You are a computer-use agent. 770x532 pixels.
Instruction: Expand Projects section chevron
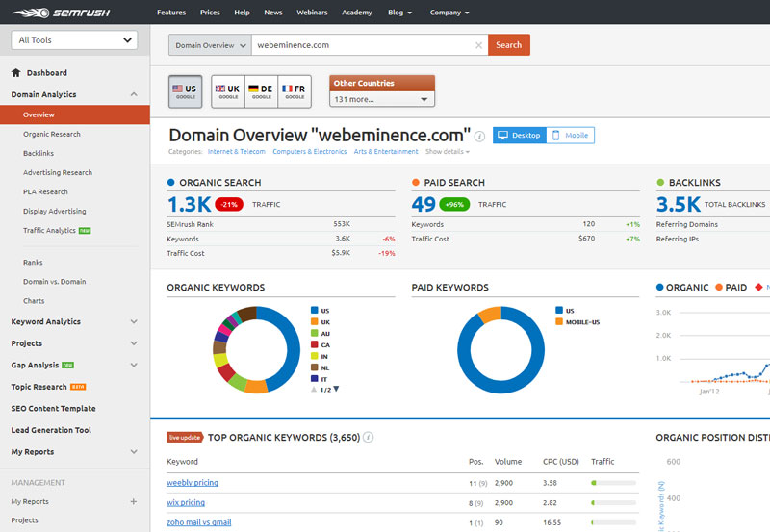(134, 343)
